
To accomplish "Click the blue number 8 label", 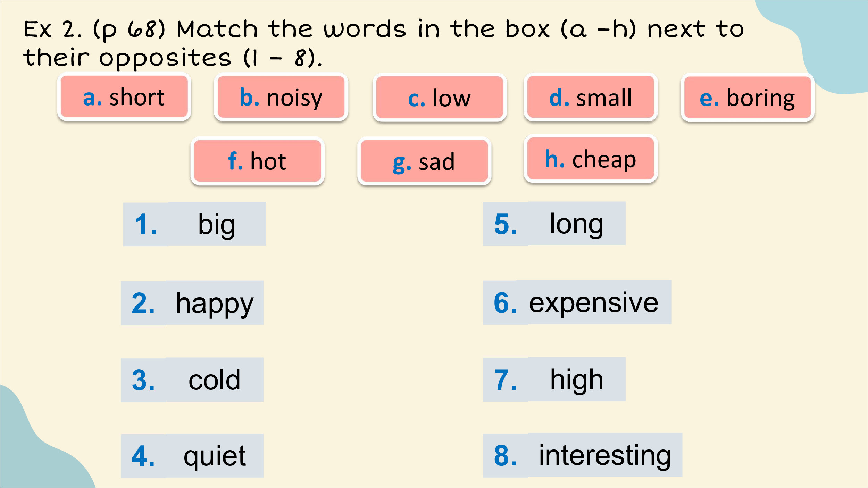I will 506,455.
